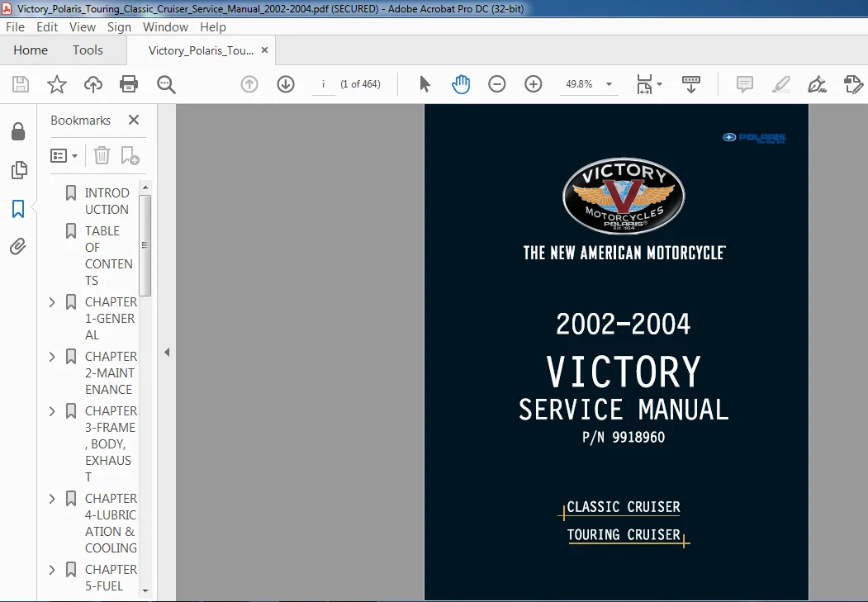The image size is (868, 602).
Task: Zoom out with the minus icon
Action: (x=497, y=84)
